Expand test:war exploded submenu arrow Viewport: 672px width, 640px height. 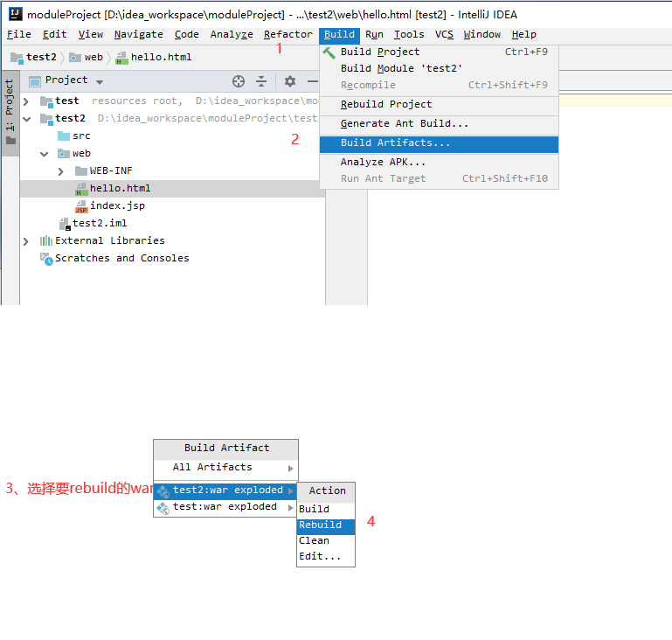click(x=291, y=508)
